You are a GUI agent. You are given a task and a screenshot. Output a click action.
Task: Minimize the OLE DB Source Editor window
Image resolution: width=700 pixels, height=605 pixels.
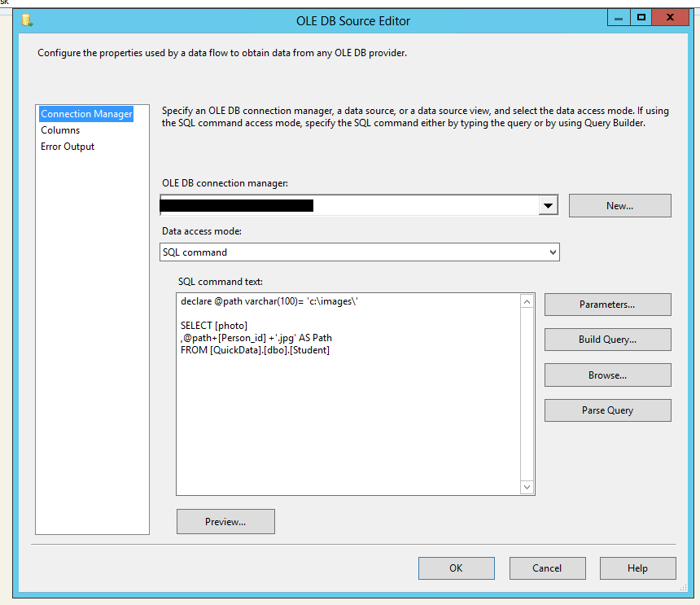619,18
